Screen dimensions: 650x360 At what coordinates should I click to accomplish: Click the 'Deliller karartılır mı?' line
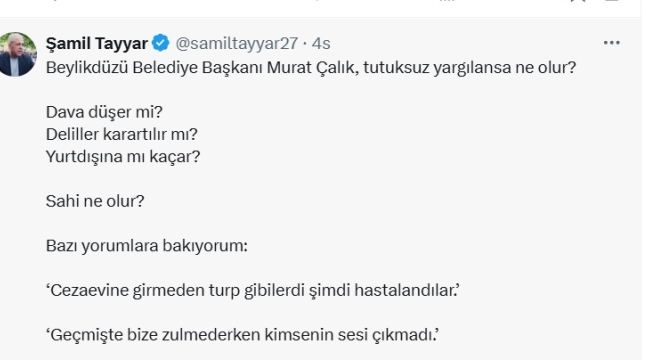(x=122, y=134)
